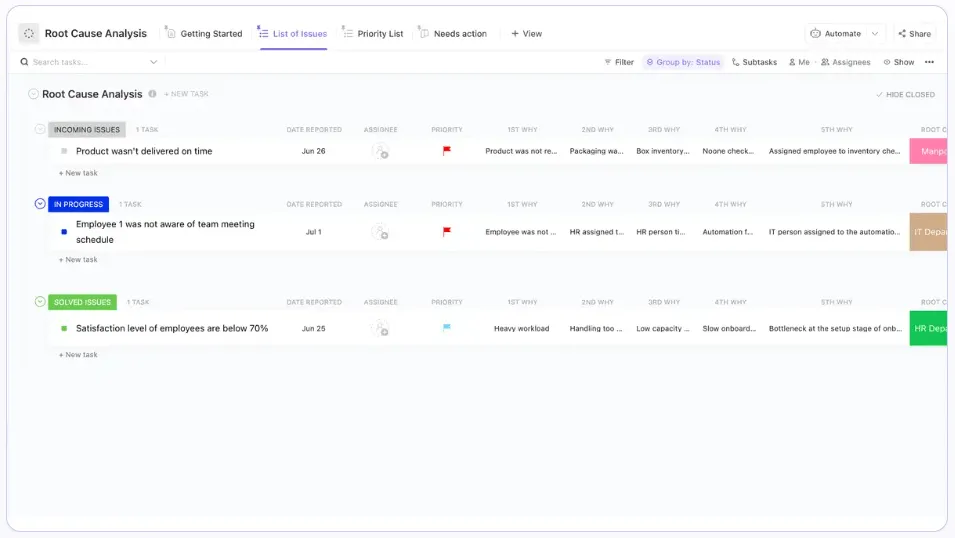Click + NEW TASK beside list title
The height and width of the screenshot is (538, 955).
(186, 94)
